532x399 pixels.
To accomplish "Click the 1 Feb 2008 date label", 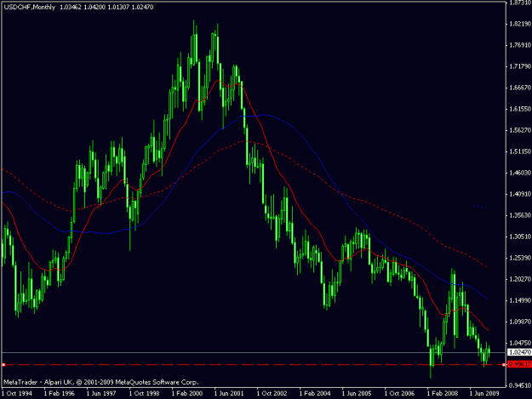I will (442, 394).
